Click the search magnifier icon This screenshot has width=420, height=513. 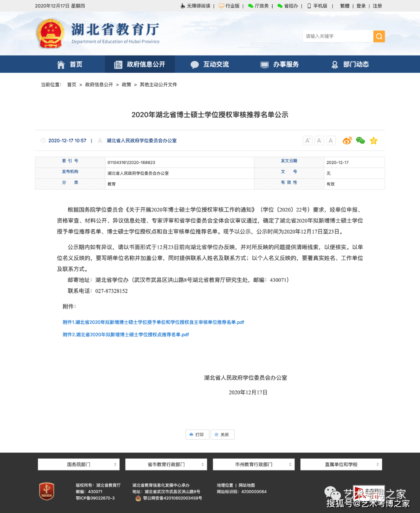[379, 36]
